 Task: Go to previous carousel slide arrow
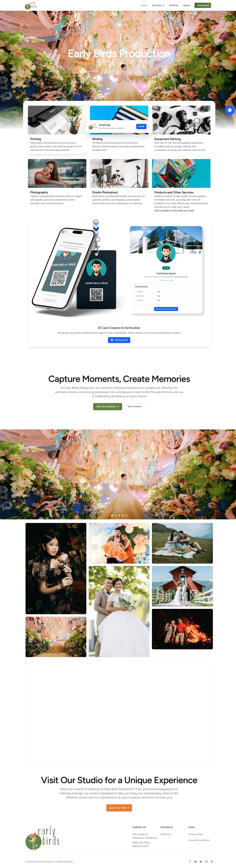click(5, 474)
